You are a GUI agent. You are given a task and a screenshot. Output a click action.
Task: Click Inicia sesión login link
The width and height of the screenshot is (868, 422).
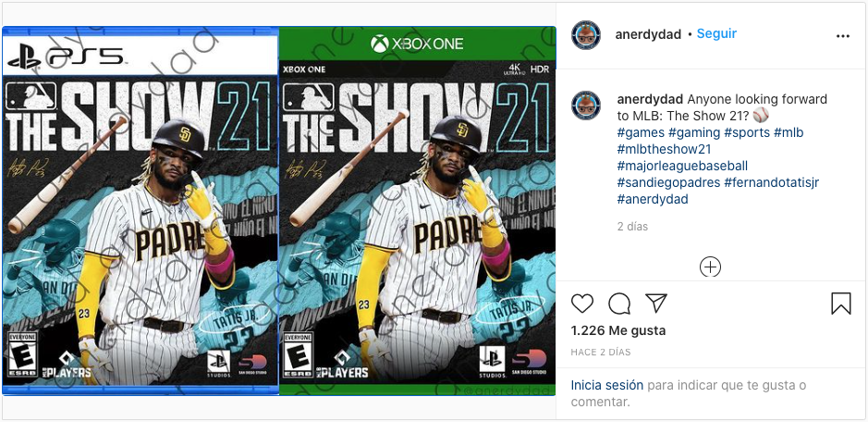607,385
